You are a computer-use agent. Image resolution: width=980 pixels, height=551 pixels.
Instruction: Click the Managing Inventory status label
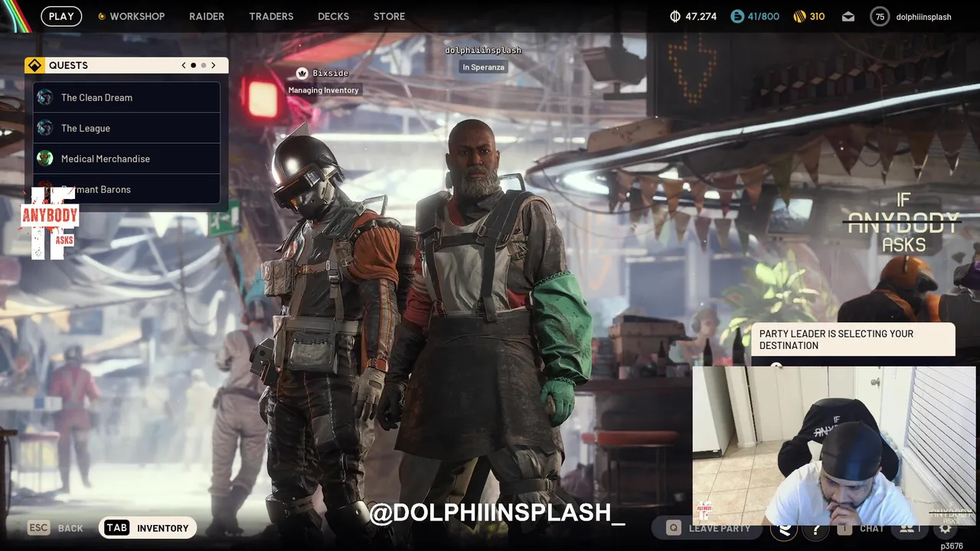(323, 90)
